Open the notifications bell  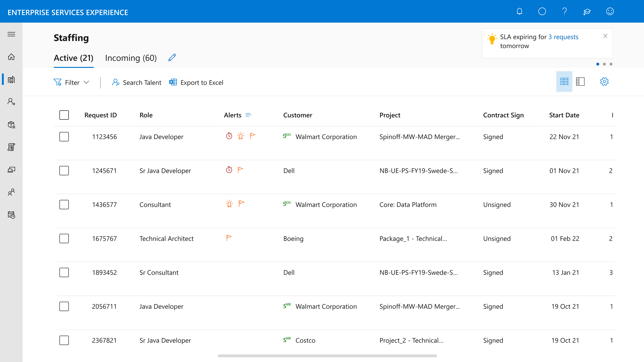520,12
